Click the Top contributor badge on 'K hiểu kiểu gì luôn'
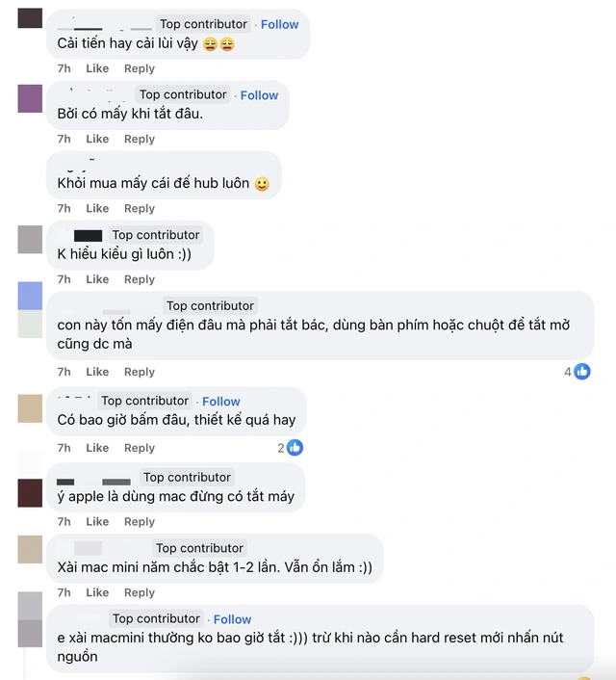 [x=156, y=235]
